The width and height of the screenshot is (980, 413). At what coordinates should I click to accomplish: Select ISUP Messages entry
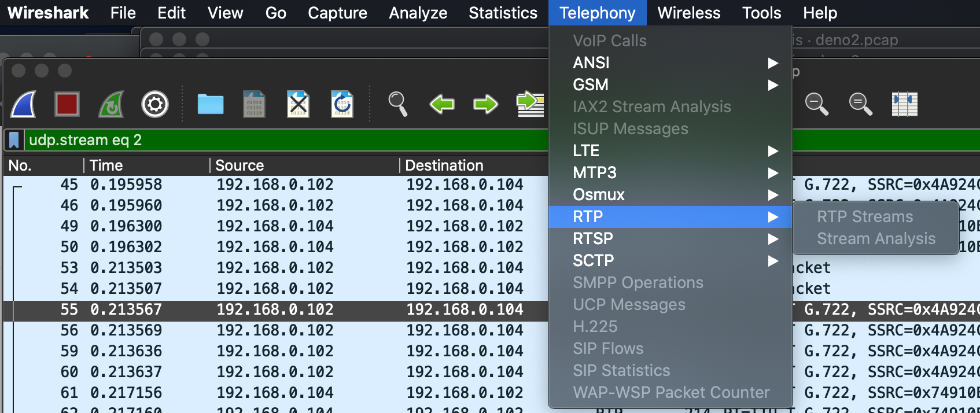pos(670,128)
